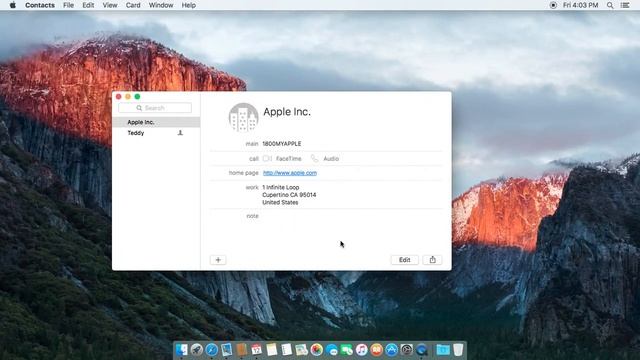Open the Window menu
The image size is (640, 360).
(x=161, y=5)
